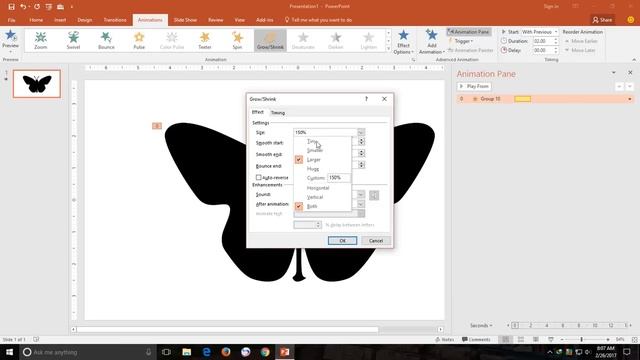The height and width of the screenshot is (360, 640).
Task: Click Cancel in Grow/Shrink dialog
Action: click(376, 240)
